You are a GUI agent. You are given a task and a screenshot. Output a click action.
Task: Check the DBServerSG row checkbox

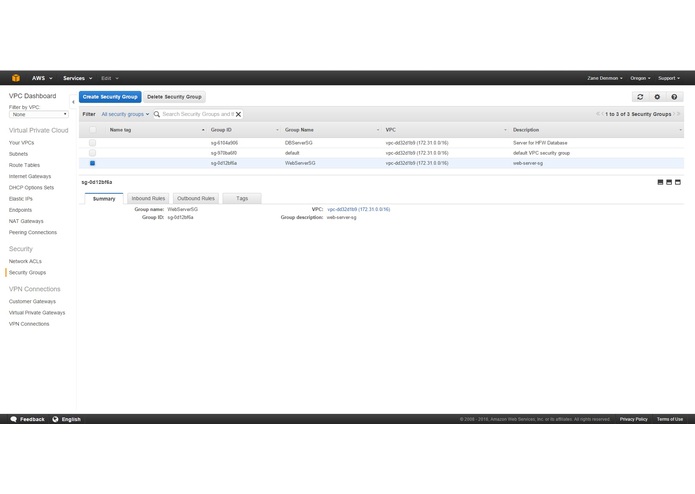(x=93, y=143)
